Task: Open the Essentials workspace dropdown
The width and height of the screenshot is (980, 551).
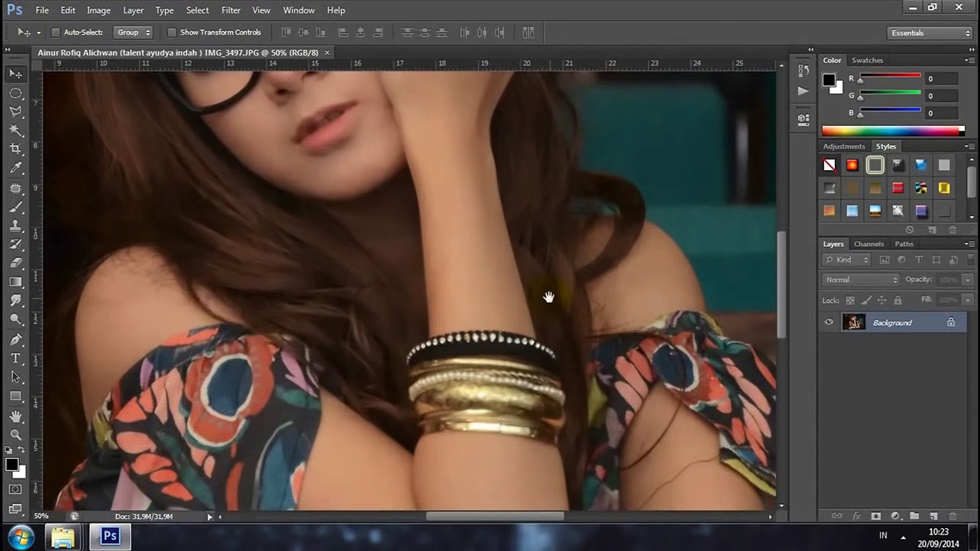Action: coord(929,33)
